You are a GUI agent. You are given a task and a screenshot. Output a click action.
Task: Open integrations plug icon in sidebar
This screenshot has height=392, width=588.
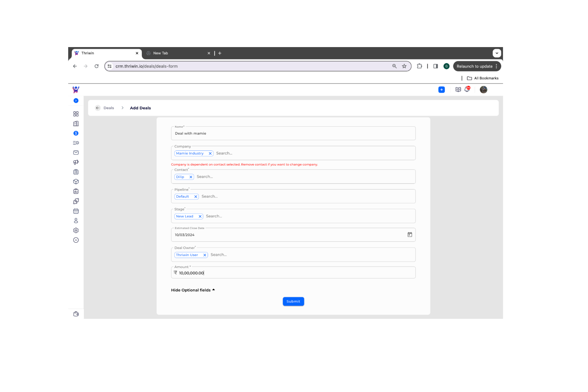point(76,201)
